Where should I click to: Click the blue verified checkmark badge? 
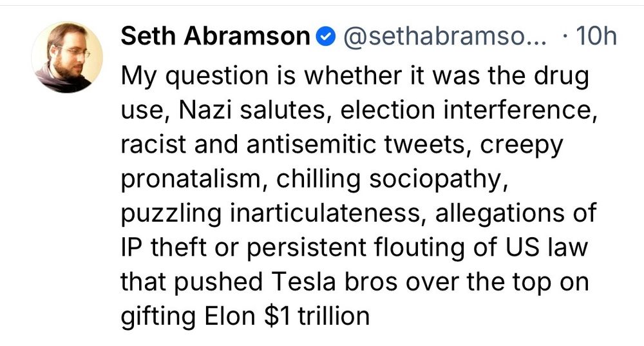pyautogui.click(x=327, y=37)
